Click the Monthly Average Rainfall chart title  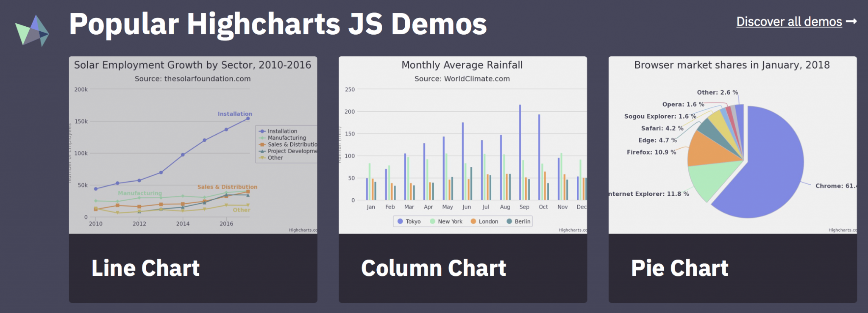462,65
